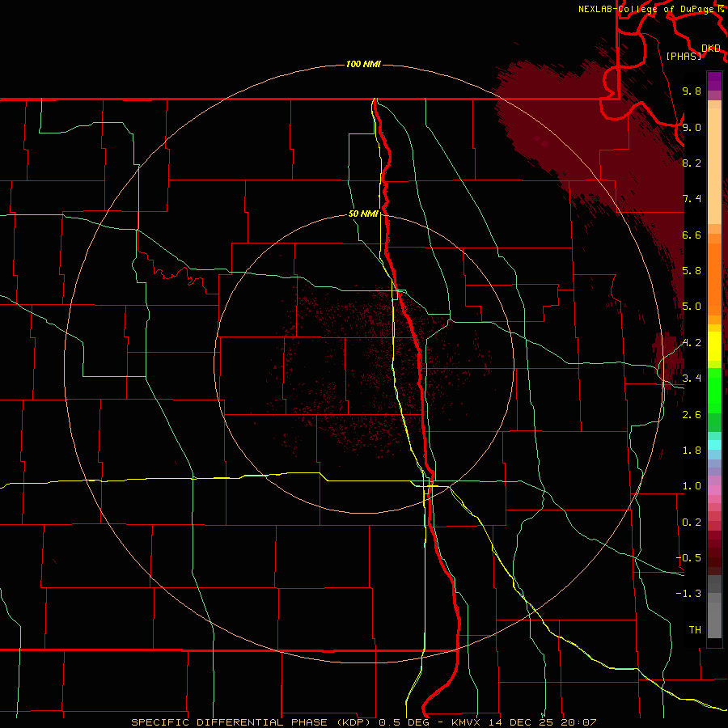Click the TH label at the legend bottom
Image resolution: width=728 pixels, height=728 pixels.
[695, 630]
